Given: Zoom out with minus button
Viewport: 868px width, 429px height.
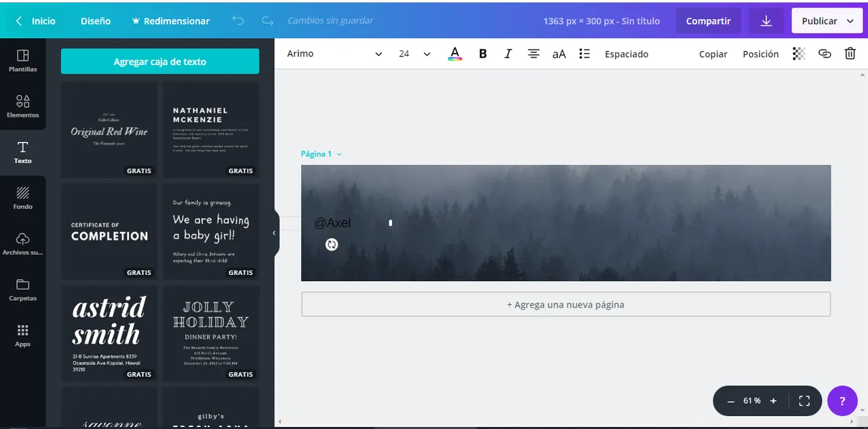Looking at the screenshot, I should (x=730, y=401).
